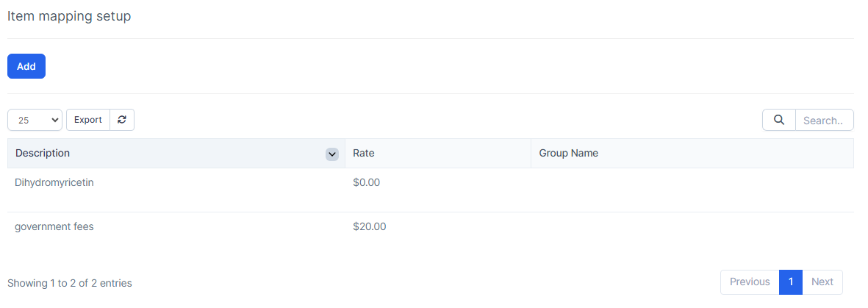This screenshot has width=868, height=308.
Task: Sort by the Group Name column header
Action: click(x=568, y=153)
